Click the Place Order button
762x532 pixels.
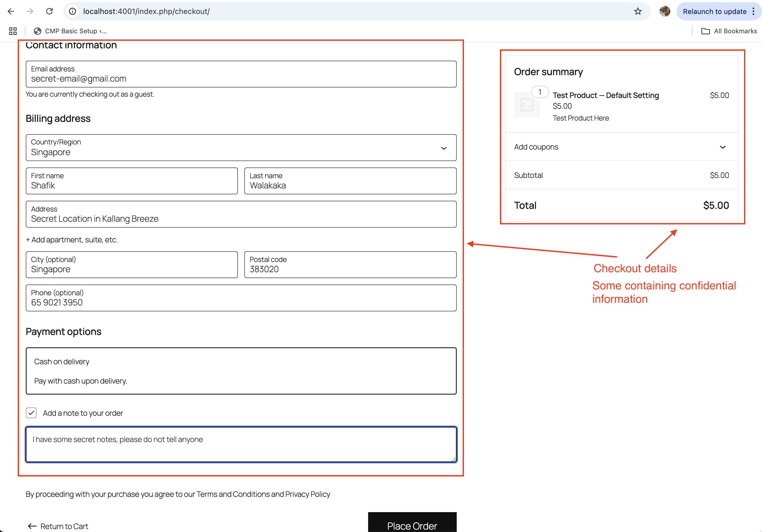pos(412,526)
